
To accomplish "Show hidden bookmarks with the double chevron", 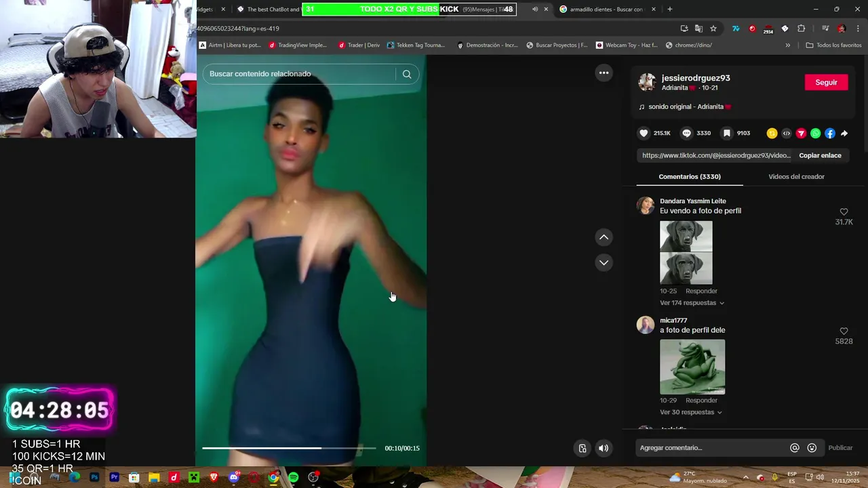I will pyautogui.click(x=787, y=45).
